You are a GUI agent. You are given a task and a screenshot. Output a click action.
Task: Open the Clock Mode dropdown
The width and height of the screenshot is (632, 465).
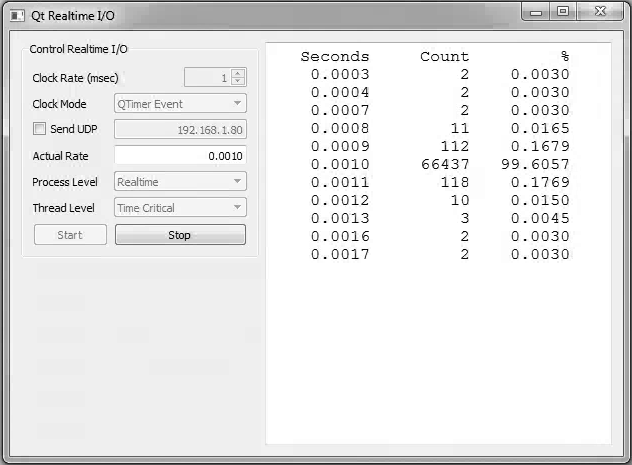(x=180, y=104)
